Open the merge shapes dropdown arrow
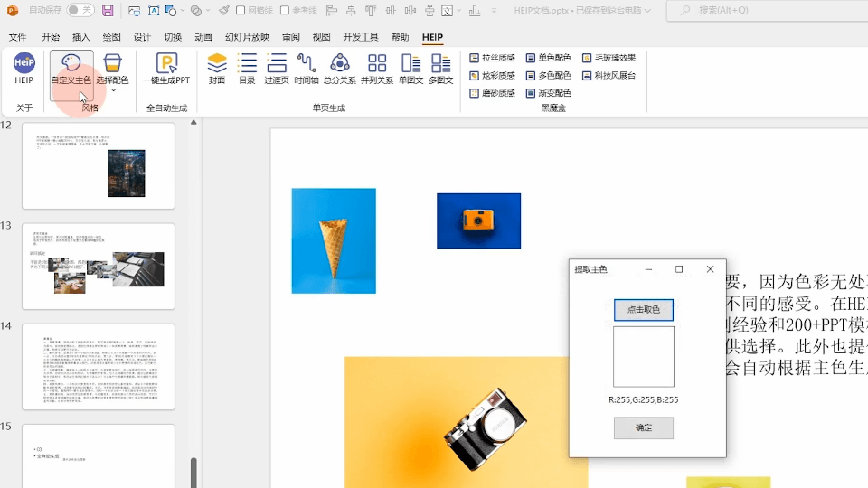Viewport: 868px width, 488px height. coord(208,11)
